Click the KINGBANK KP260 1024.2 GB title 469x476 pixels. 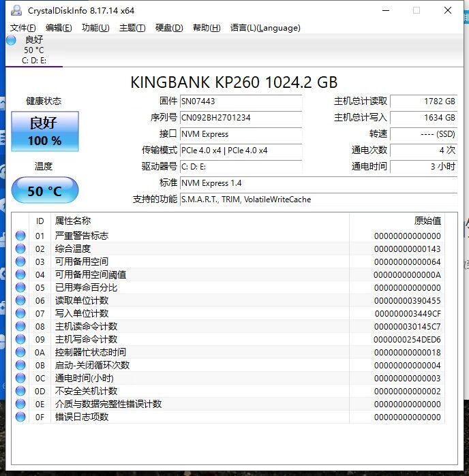[x=234, y=82]
